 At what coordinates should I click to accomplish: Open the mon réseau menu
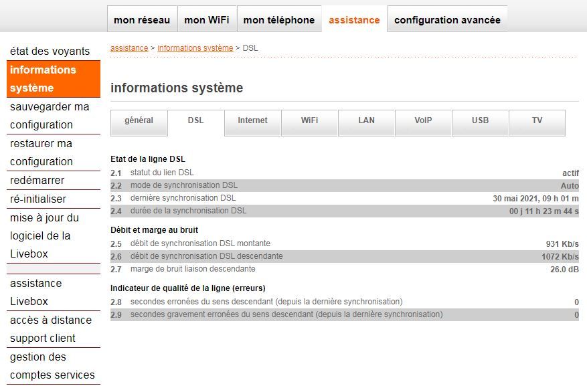pos(142,19)
